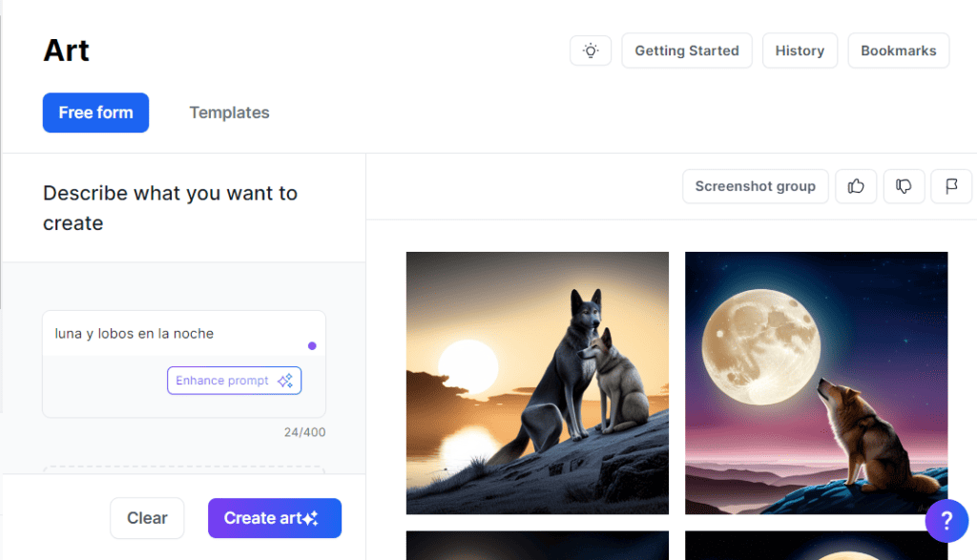Open the Bookmarks list
The height and width of the screenshot is (560, 977).
pyautogui.click(x=898, y=51)
